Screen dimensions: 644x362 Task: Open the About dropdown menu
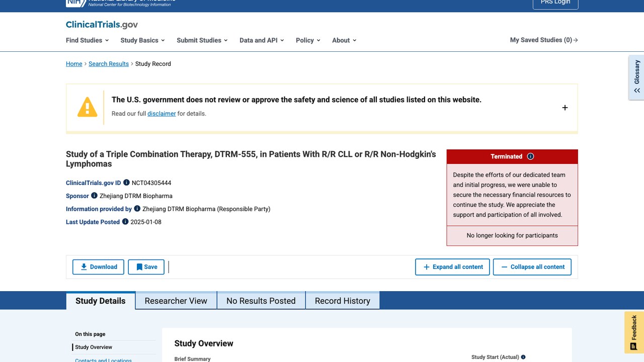(x=344, y=40)
